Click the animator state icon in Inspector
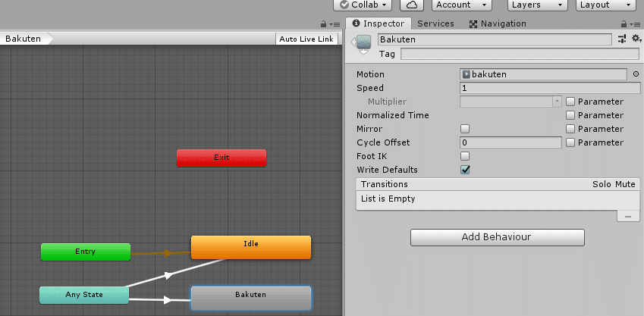The height and width of the screenshot is (316, 644). [x=363, y=44]
